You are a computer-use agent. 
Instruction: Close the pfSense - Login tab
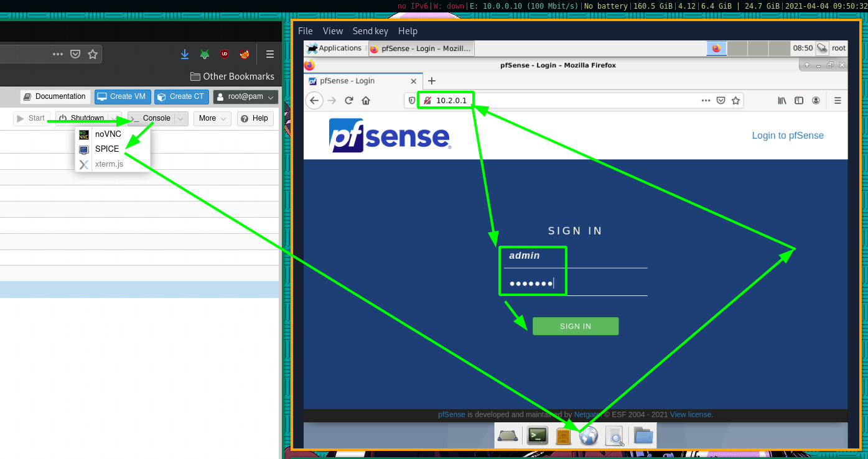point(413,81)
